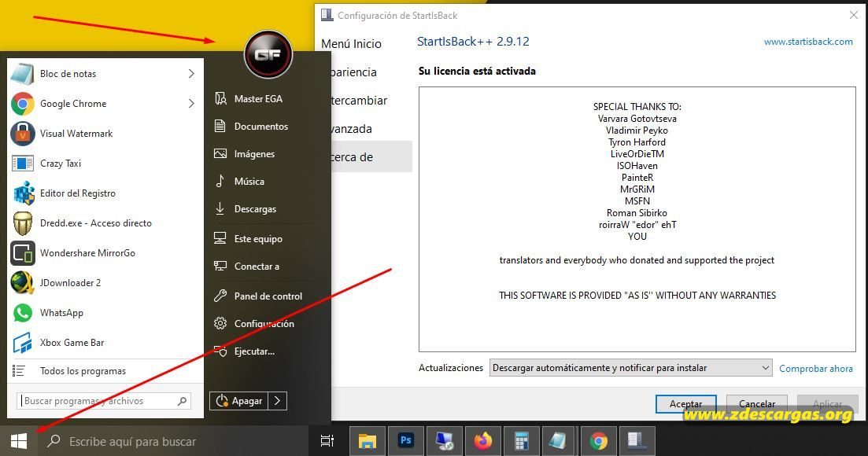Click the Windows Start button
This screenshot has height=456, width=868.
click(x=19, y=441)
